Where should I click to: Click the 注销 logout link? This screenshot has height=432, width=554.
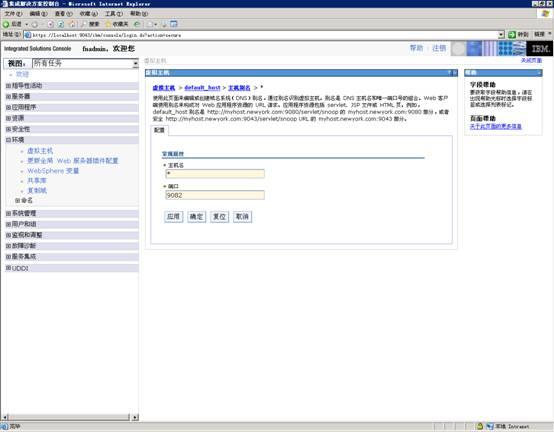coord(439,48)
